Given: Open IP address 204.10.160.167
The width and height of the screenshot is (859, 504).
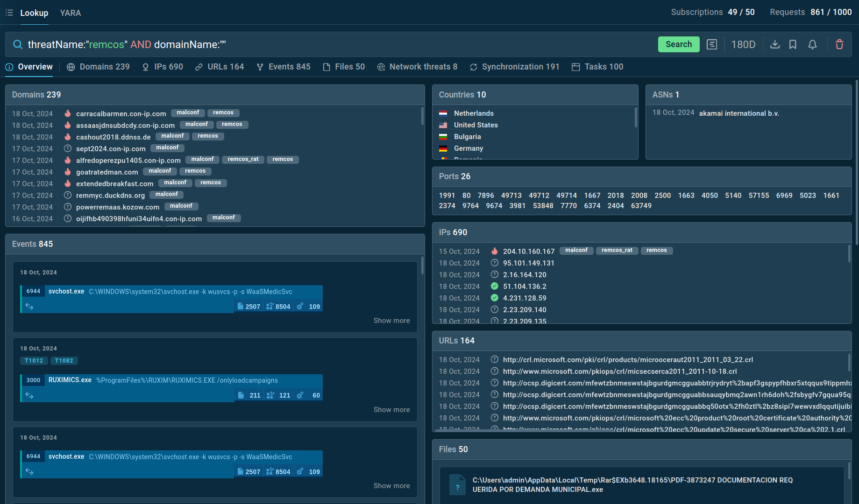Looking at the screenshot, I should pos(529,252).
